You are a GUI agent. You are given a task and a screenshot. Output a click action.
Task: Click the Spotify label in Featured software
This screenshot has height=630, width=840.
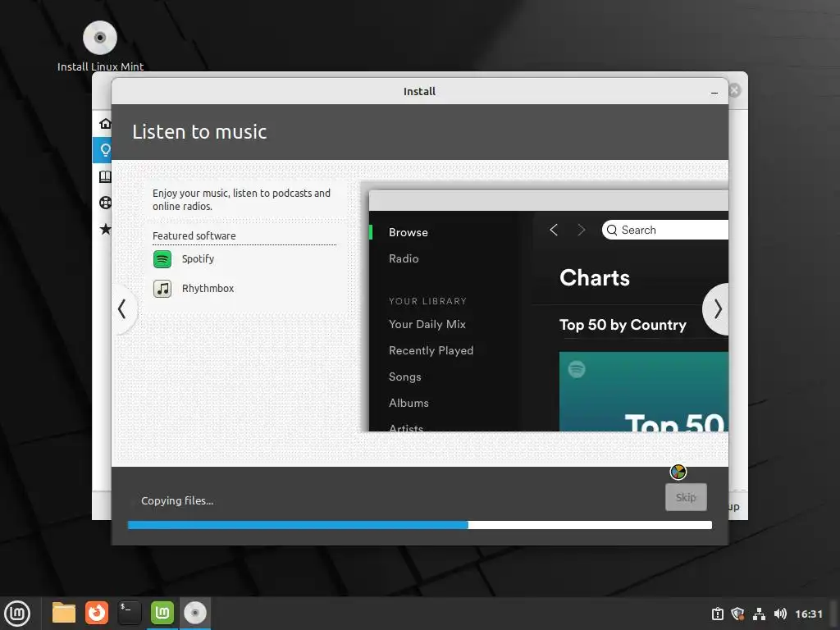click(198, 259)
